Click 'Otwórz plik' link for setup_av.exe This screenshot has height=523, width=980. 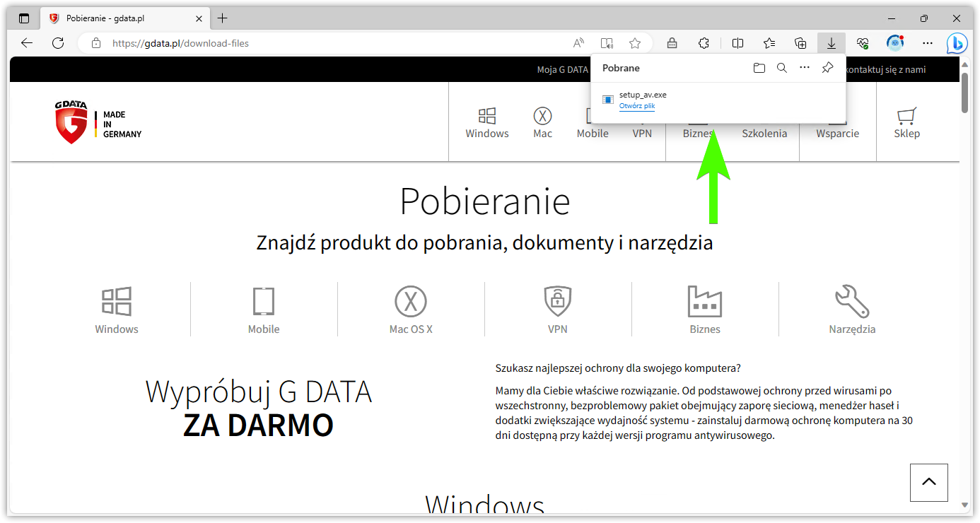tap(637, 106)
